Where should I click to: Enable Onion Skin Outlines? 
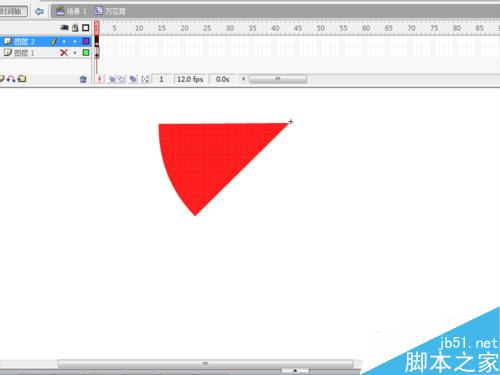coord(121,79)
